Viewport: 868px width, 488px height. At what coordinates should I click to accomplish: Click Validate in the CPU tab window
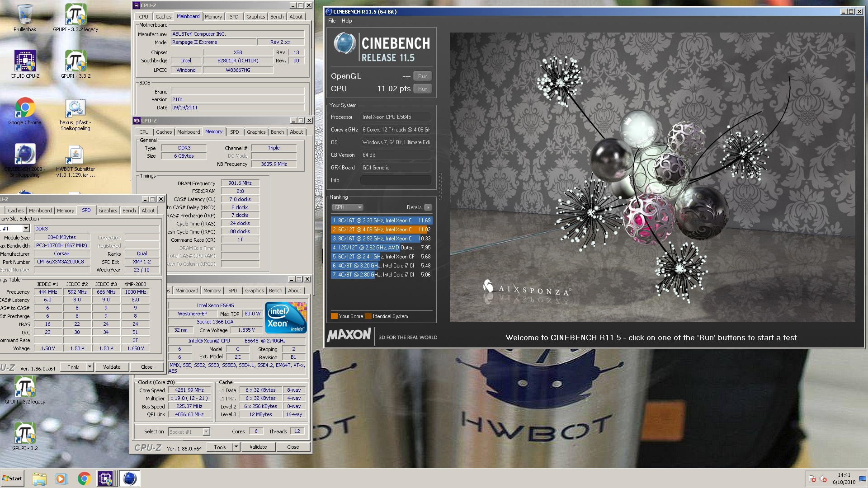258,447
